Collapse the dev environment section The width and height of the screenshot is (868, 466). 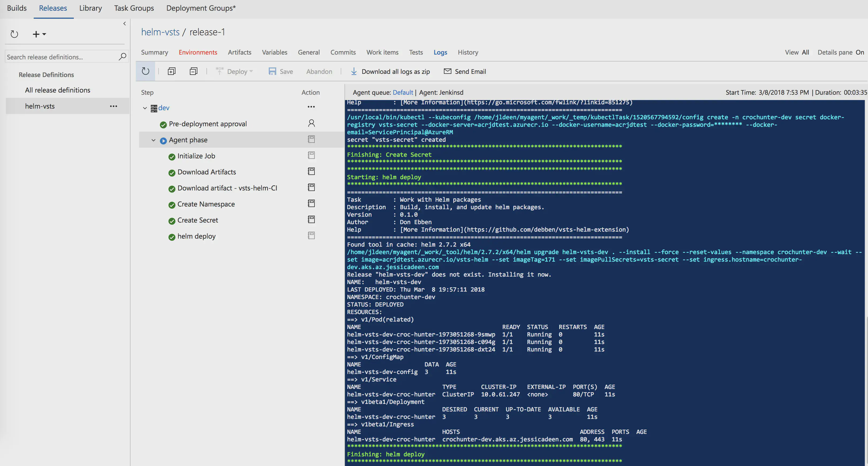coord(145,108)
